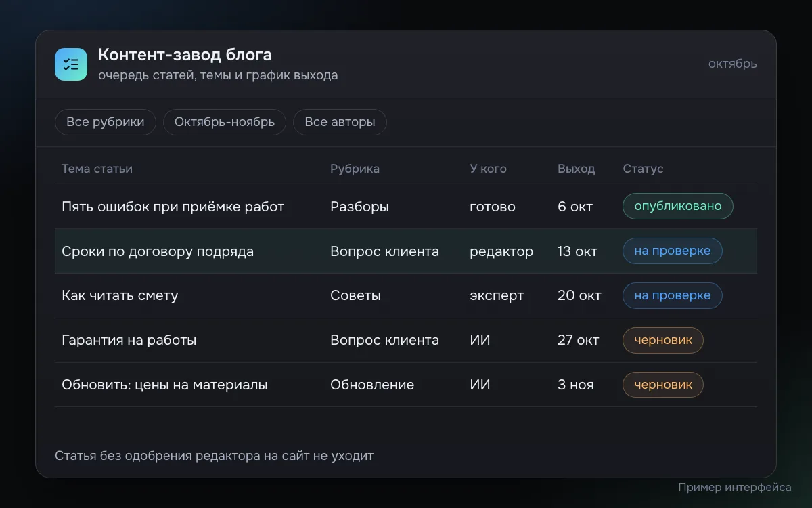Open article Сроки по договору подряда
812x508 pixels.
[158, 251]
